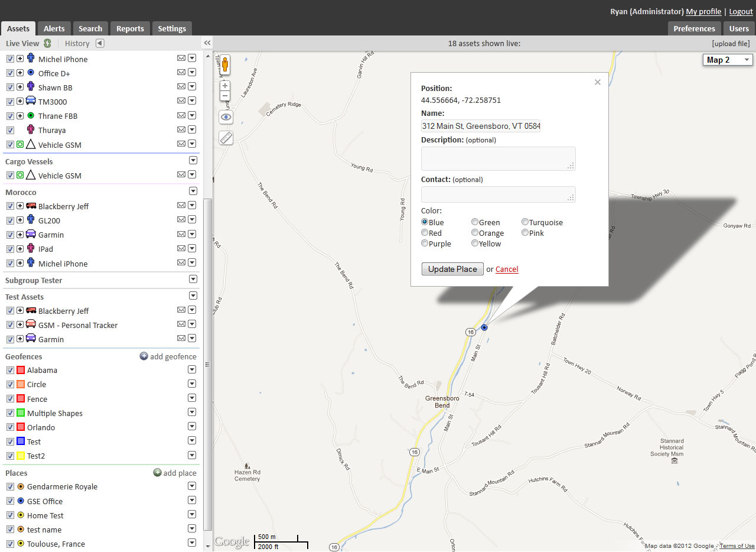Click the eye icon to toggle map visibility options
This screenshot has width=756, height=552.
pyautogui.click(x=226, y=116)
